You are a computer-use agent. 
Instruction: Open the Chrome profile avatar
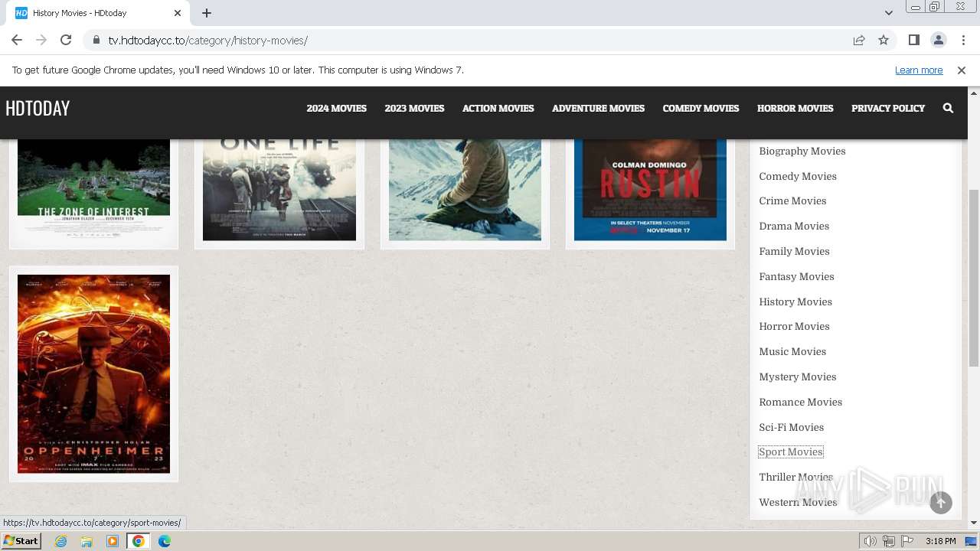point(938,40)
